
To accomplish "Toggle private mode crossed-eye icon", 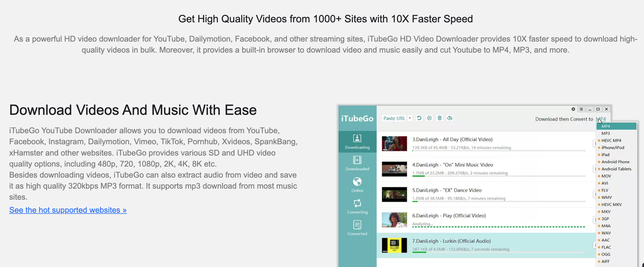I will (450, 118).
